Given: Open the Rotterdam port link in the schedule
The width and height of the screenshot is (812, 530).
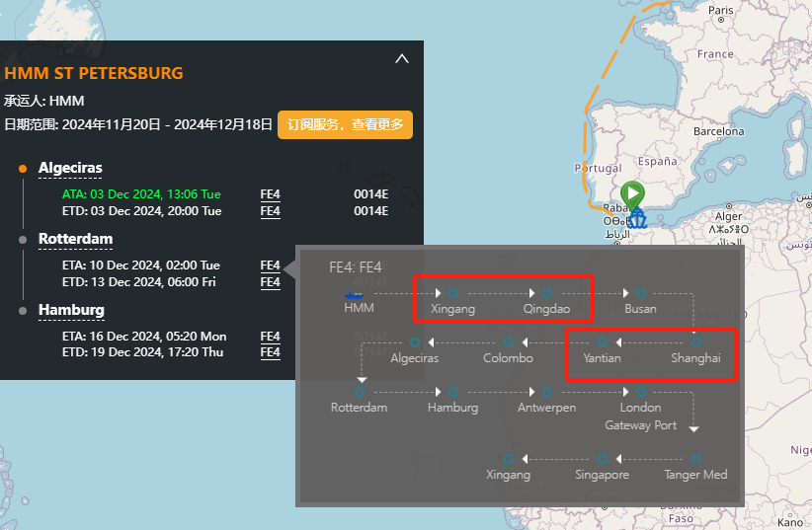Looking at the screenshot, I should tap(76, 239).
